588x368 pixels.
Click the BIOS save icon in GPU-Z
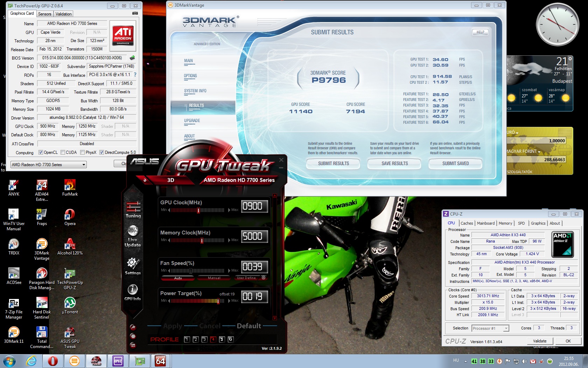(x=132, y=57)
